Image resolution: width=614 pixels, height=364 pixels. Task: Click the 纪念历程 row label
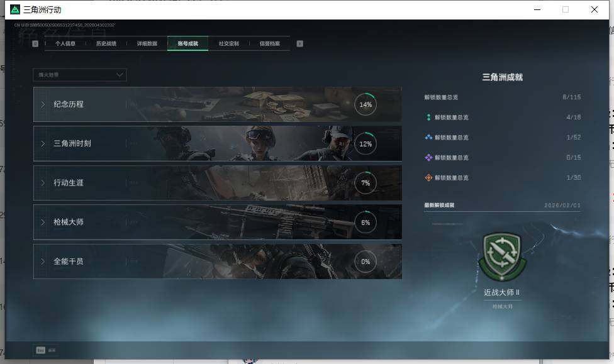point(69,104)
